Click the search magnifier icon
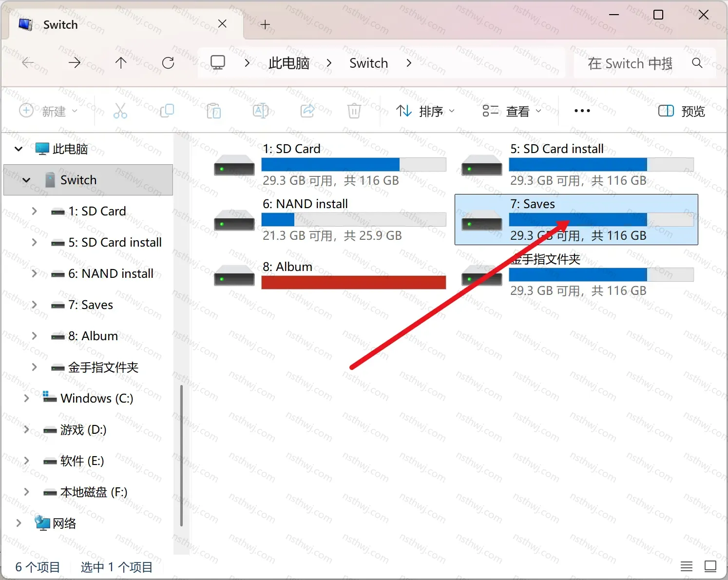The image size is (728, 580). point(697,63)
